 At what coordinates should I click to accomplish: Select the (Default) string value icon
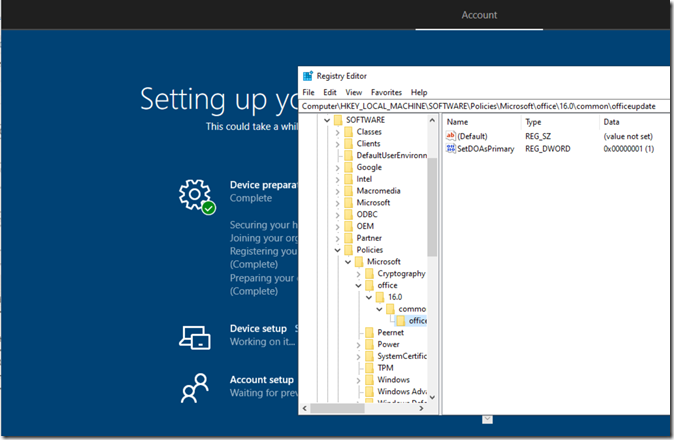point(450,135)
